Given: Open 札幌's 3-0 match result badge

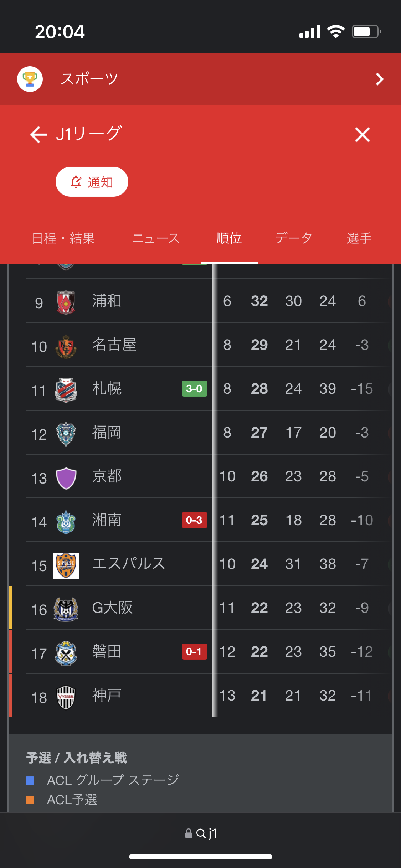Looking at the screenshot, I should point(194,389).
